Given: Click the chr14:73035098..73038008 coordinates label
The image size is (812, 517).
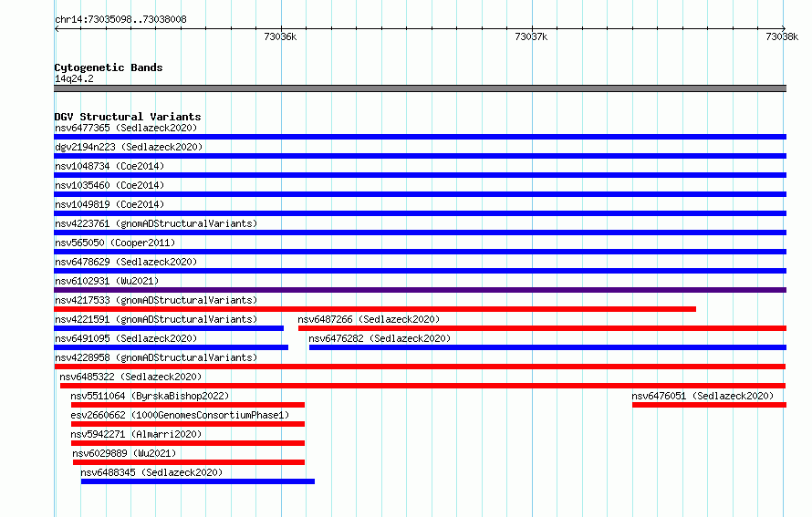Looking at the screenshot, I should (x=120, y=19).
